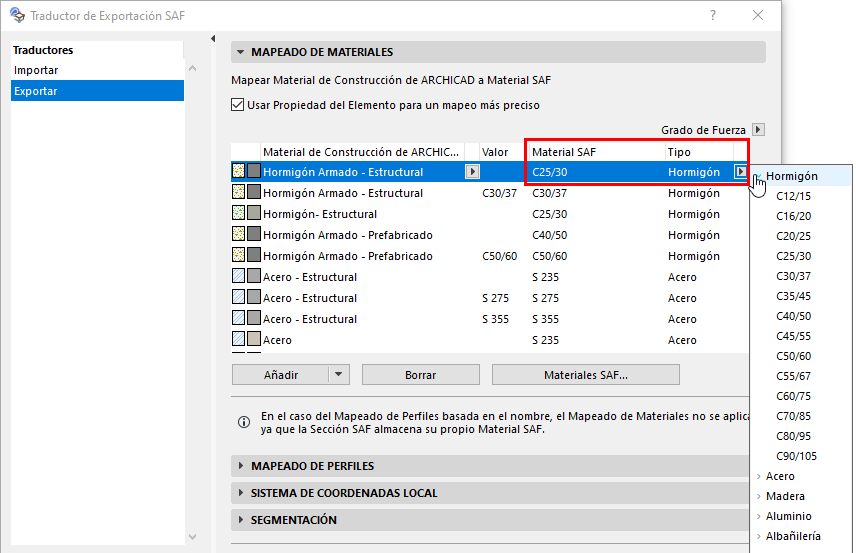Click the translator list scroll-down arrow

point(193,537)
